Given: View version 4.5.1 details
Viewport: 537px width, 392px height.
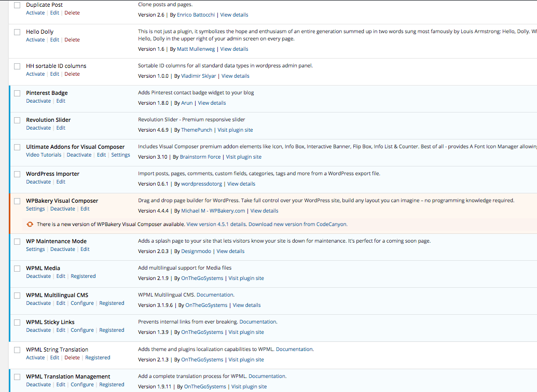Looking at the screenshot, I should coord(216,224).
